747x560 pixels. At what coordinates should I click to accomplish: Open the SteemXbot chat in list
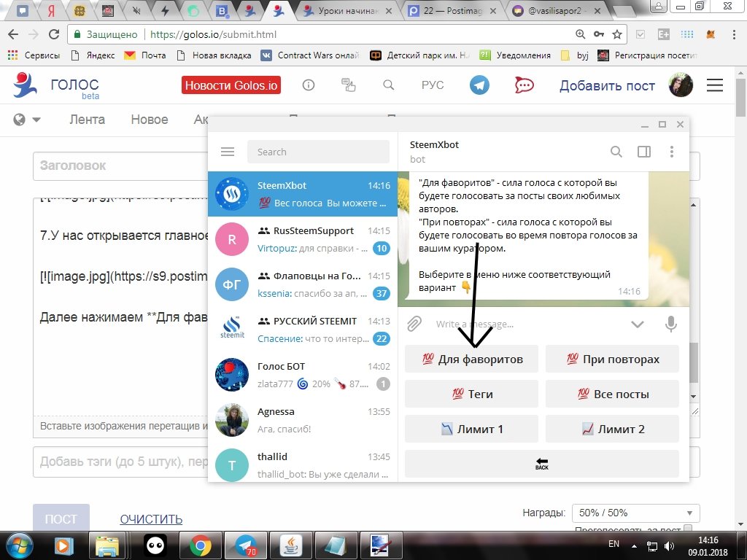click(x=303, y=194)
